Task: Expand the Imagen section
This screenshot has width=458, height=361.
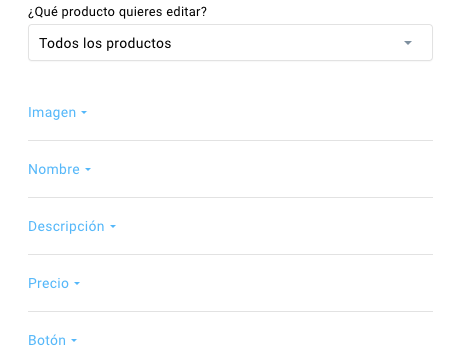Action: 57,113
